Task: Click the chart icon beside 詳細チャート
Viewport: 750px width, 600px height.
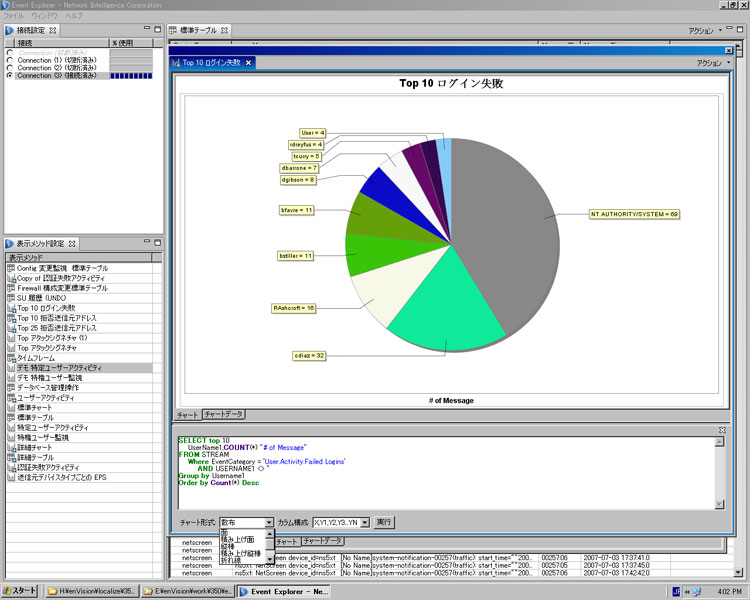Action: click(11, 448)
